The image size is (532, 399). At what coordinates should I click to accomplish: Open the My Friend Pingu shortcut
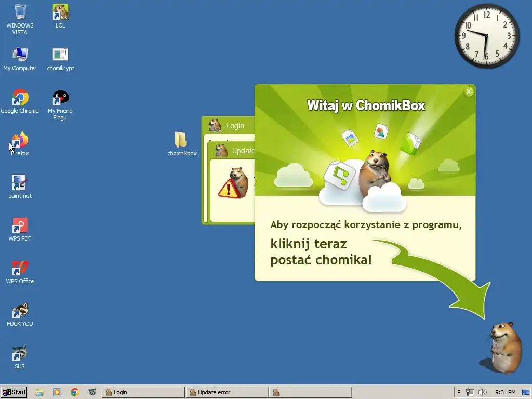(x=60, y=105)
